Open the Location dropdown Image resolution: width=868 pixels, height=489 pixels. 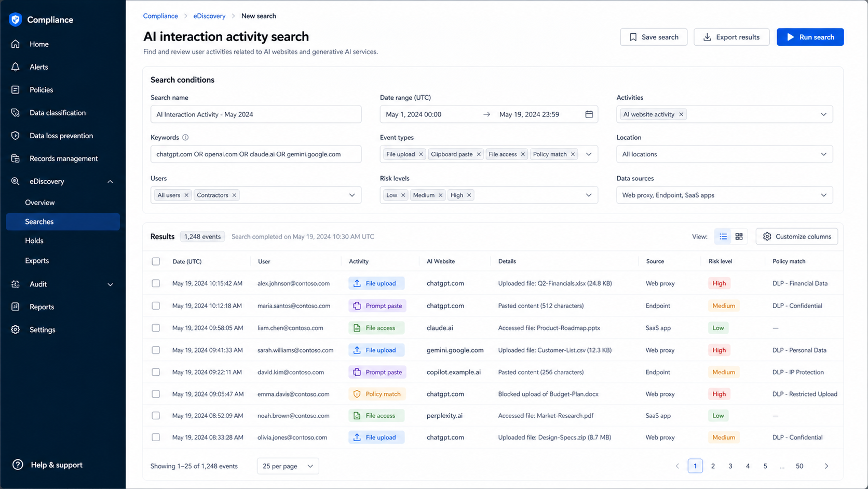pyautogui.click(x=724, y=154)
